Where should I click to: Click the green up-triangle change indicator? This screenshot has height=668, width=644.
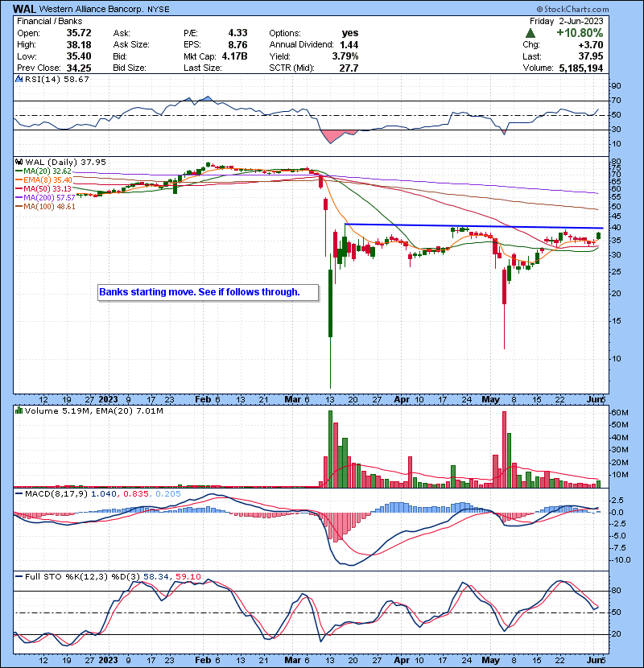[530, 33]
